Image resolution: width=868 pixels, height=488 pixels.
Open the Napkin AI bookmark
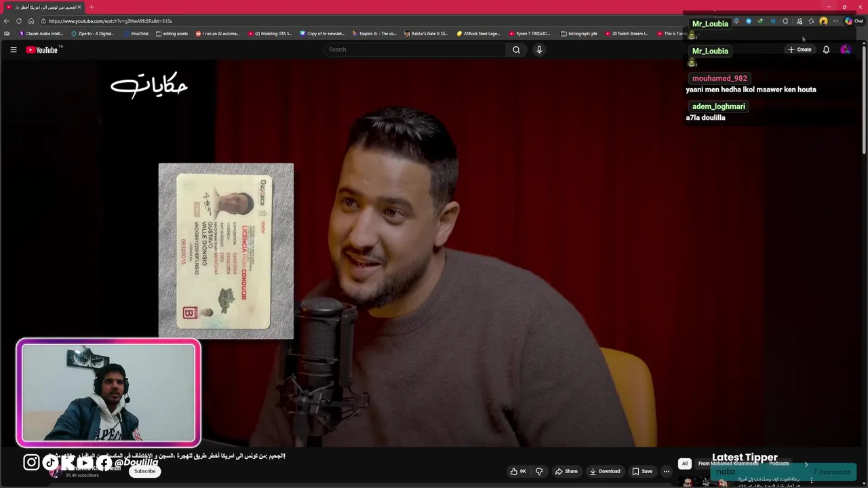coord(374,33)
